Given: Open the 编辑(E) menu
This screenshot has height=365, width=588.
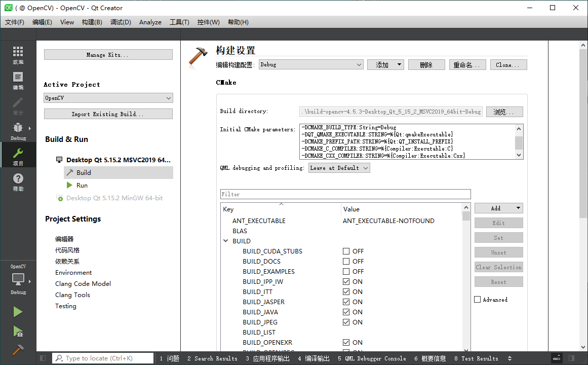Looking at the screenshot, I should pos(42,22).
